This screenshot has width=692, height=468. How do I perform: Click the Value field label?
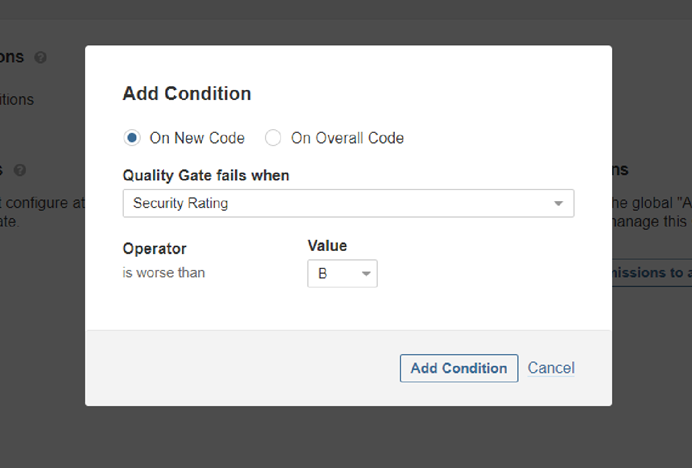point(327,245)
